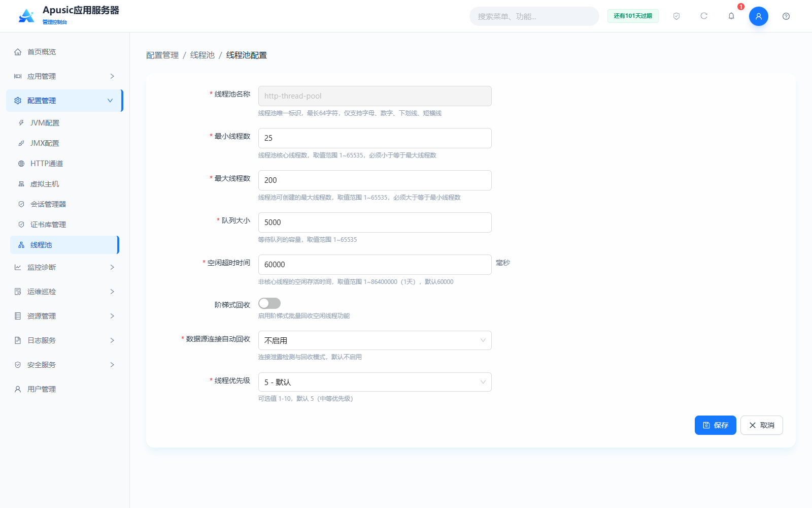Expand the 资源管理 chevron
This screenshot has width=812, height=508.
click(112, 316)
